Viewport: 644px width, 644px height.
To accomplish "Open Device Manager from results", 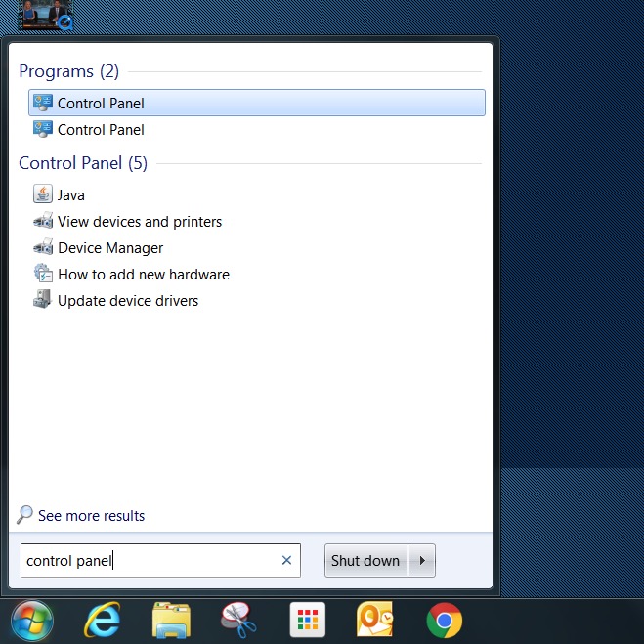I will click(110, 247).
